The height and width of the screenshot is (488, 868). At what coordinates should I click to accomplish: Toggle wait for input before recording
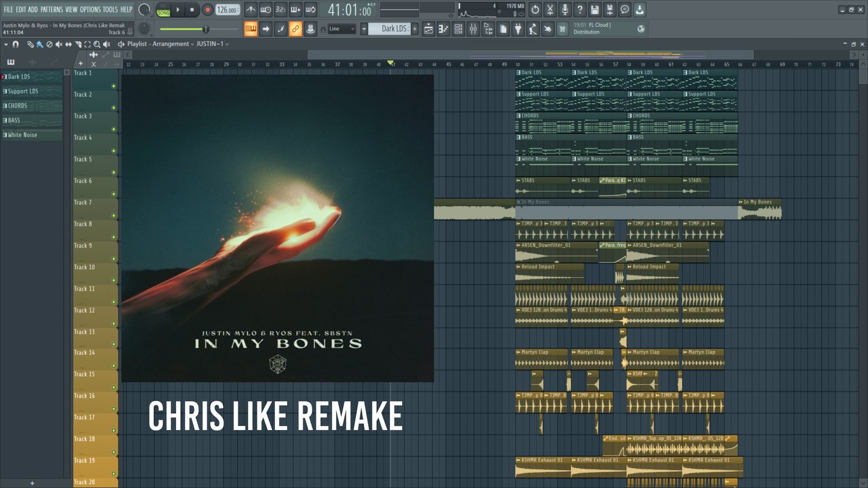click(266, 10)
